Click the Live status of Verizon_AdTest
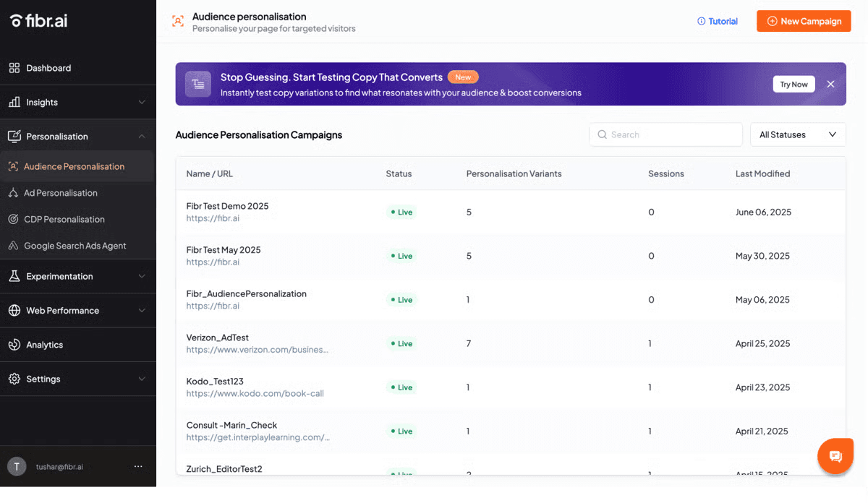 pyautogui.click(x=401, y=343)
